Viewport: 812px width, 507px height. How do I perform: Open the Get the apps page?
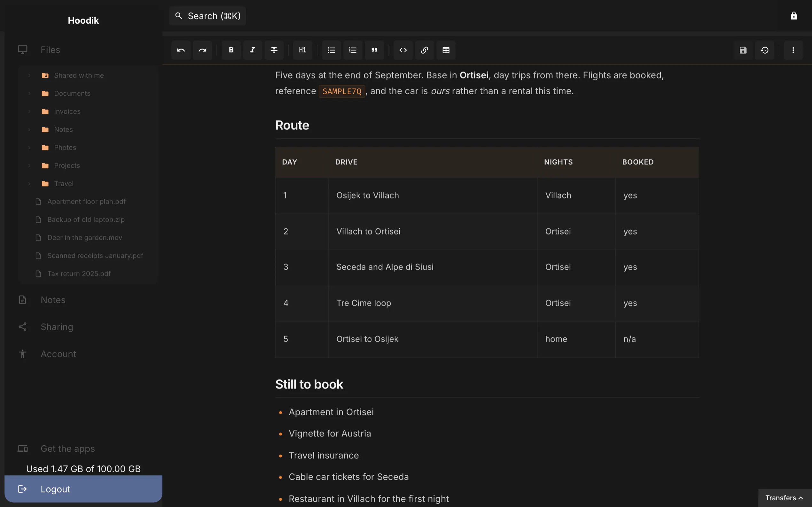tap(68, 448)
